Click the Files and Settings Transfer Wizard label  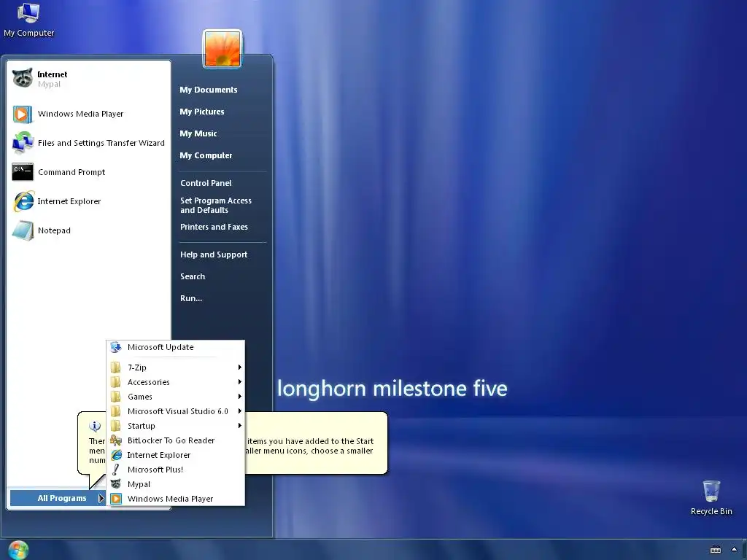tap(101, 143)
